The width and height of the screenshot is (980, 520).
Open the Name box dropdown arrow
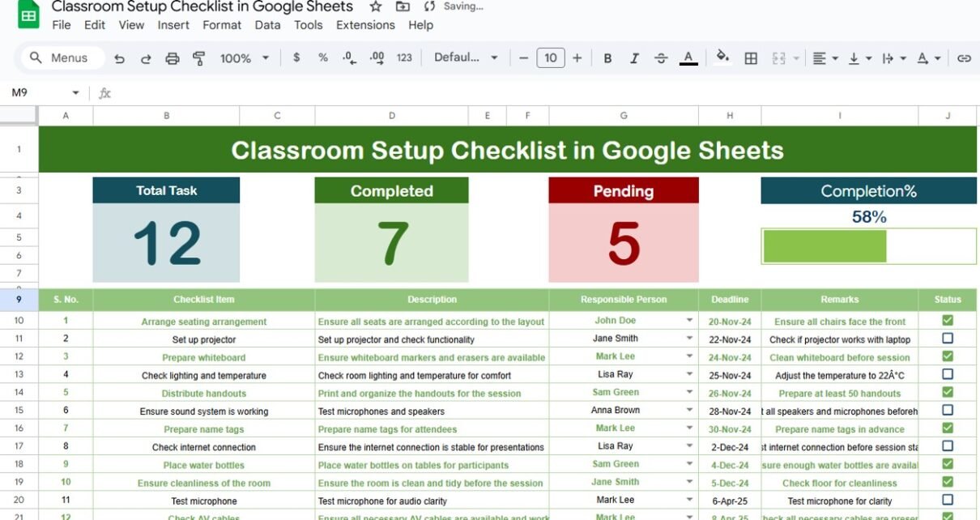tap(76, 93)
